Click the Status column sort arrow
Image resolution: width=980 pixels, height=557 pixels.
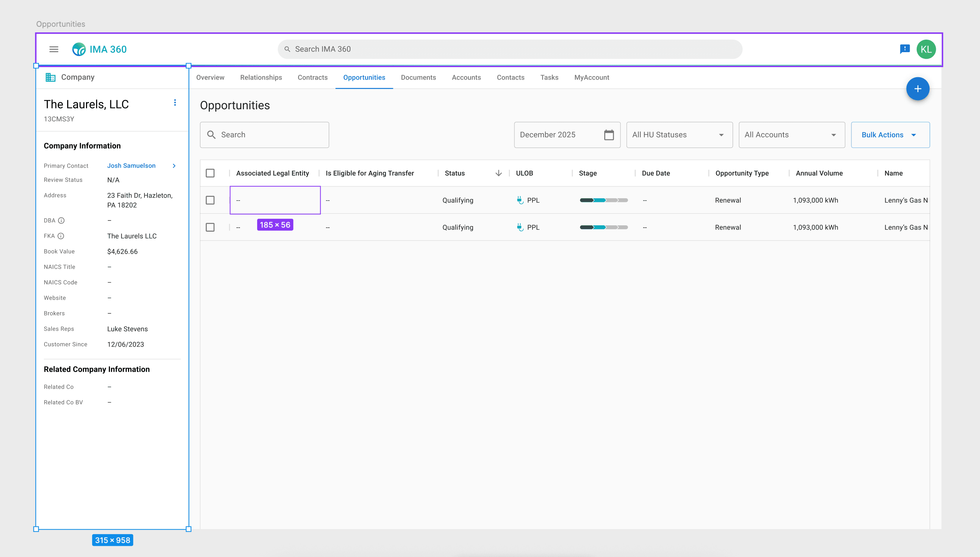[498, 173]
